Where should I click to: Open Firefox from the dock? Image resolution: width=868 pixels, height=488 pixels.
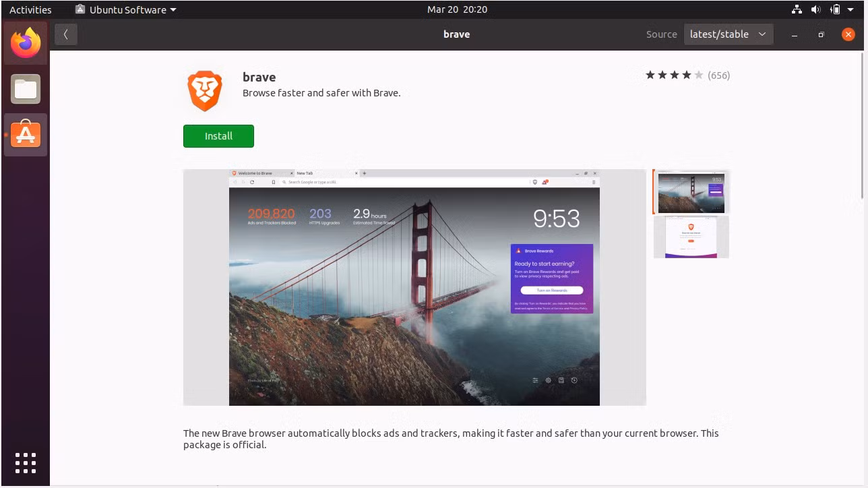pyautogui.click(x=26, y=43)
